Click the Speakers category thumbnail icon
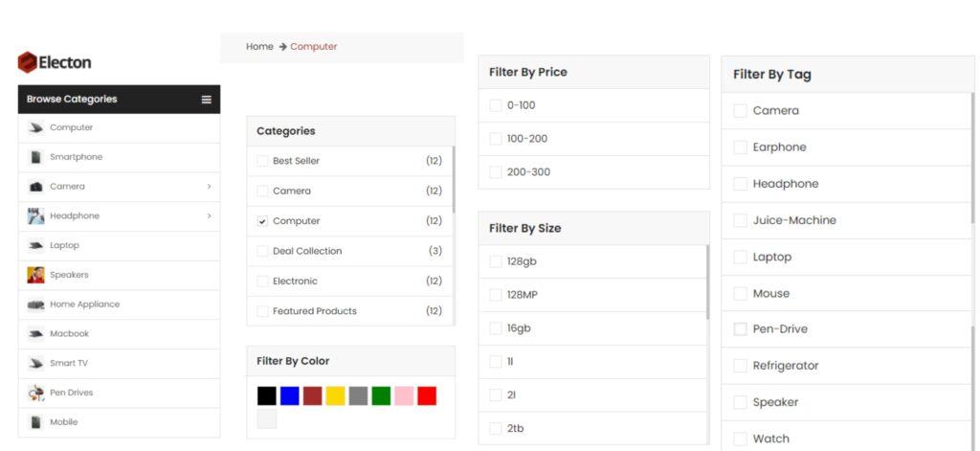Image resolution: width=980 pixels, height=451 pixels. pos(35,275)
